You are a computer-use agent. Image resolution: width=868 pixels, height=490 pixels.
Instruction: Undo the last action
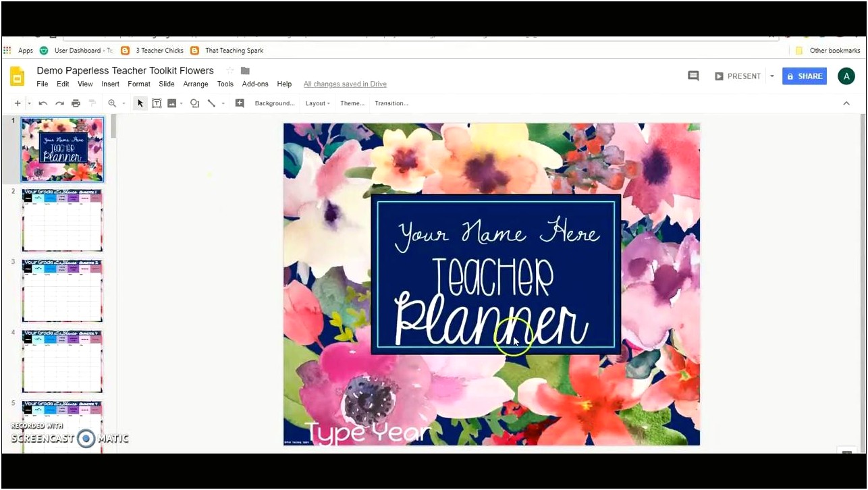43,103
